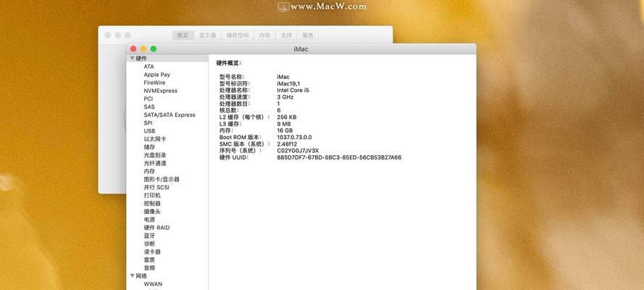Minimize the iMac system report window
Image resolution: width=644 pixels, height=290 pixels.
pyautogui.click(x=143, y=49)
